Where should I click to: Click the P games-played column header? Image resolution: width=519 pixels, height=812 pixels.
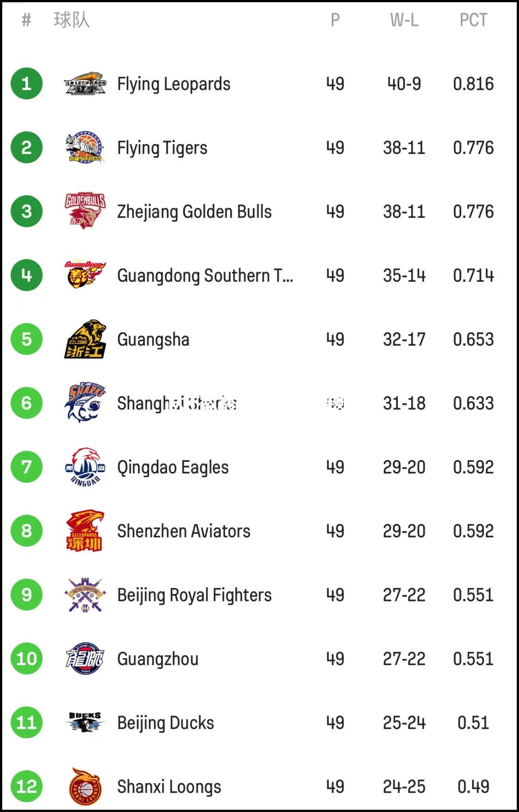[335, 20]
